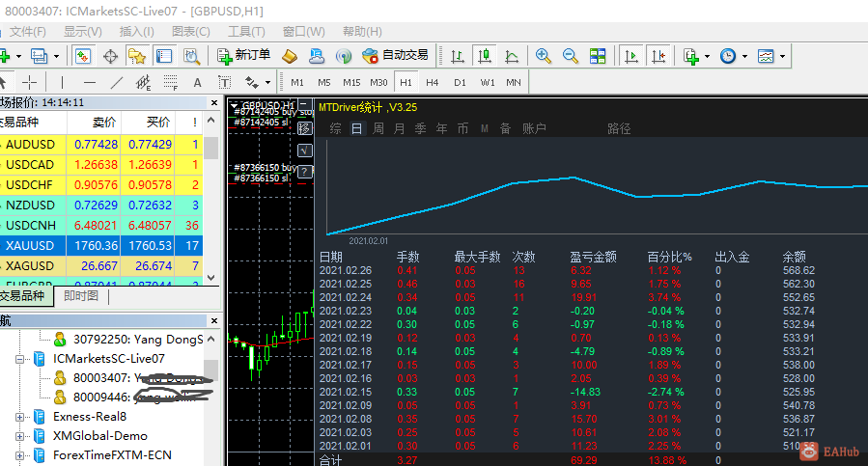This screenshot has height=466, width=868.
Task: Open the virtual hosting cloud icon
Action: [317, 56]
